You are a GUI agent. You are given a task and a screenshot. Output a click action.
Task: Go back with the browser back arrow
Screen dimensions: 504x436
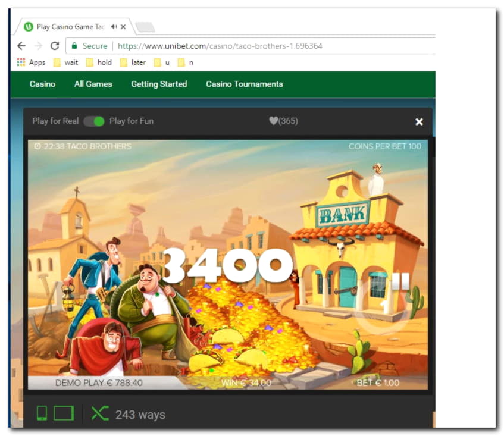tap(21, 46)
